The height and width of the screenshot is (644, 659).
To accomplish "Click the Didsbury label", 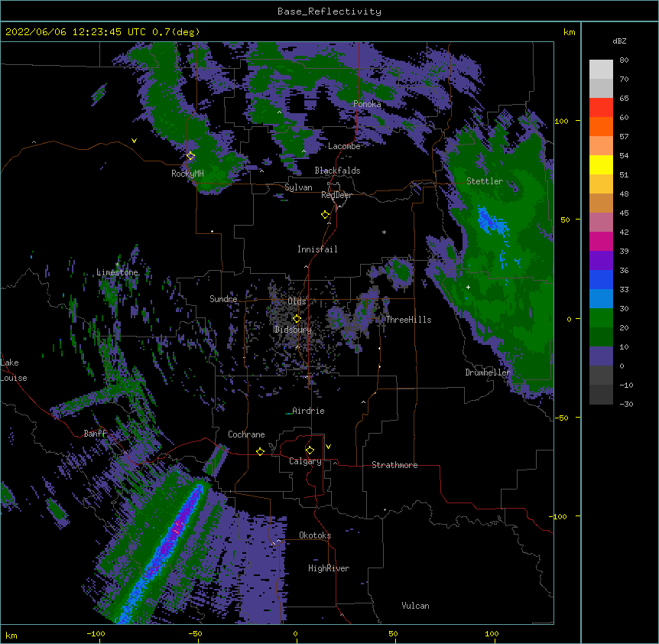I will coord(293,330).
